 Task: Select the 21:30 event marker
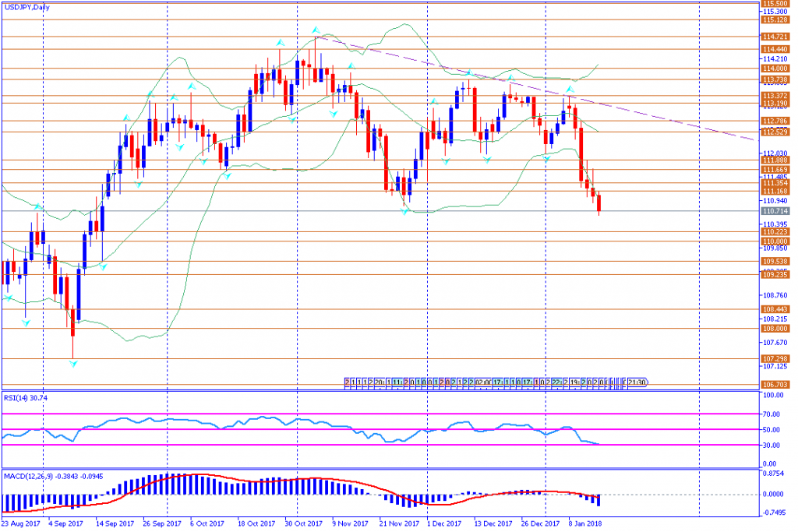(635, 382)
